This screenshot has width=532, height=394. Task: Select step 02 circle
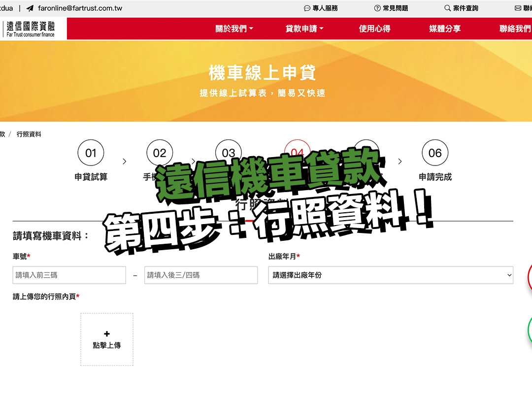pos(160,153)
